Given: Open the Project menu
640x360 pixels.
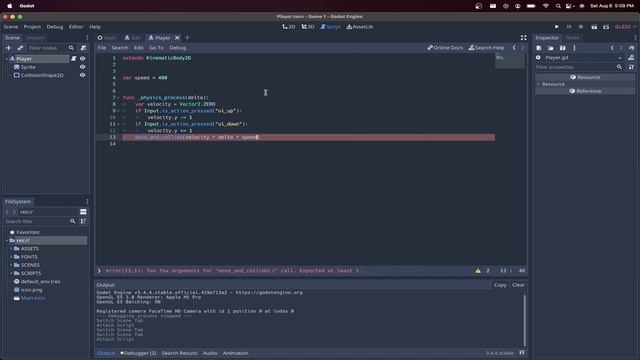Looking at the screenshot, I should [32, 27].
